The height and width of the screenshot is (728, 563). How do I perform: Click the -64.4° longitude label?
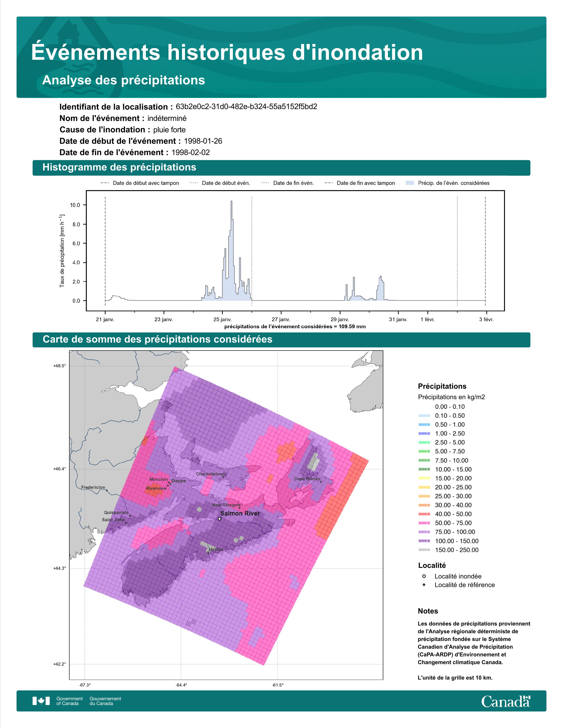(x=181, y=685)
